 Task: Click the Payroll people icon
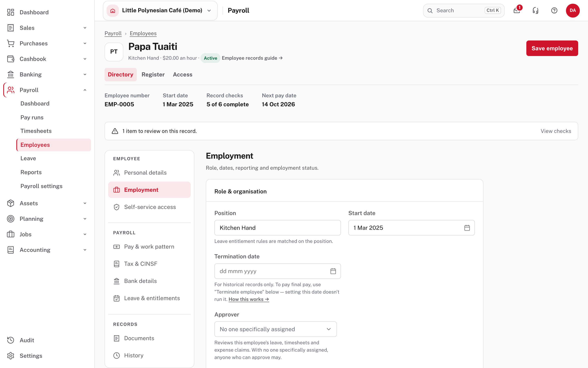[x=10, y=90]
